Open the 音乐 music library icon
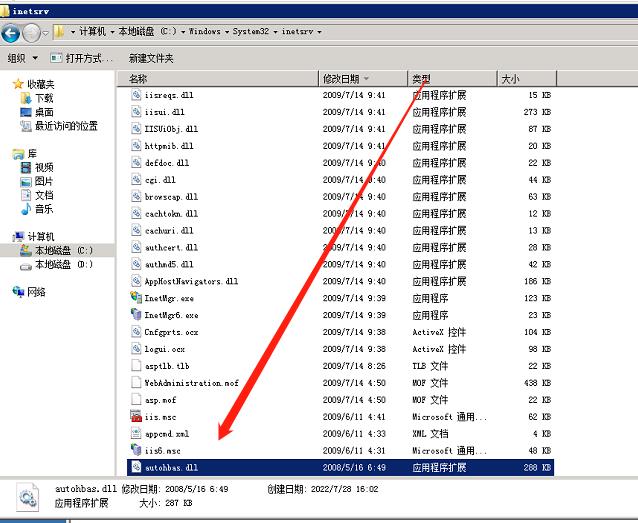This screenshot has height=523, width=638. tap(26, 209)
